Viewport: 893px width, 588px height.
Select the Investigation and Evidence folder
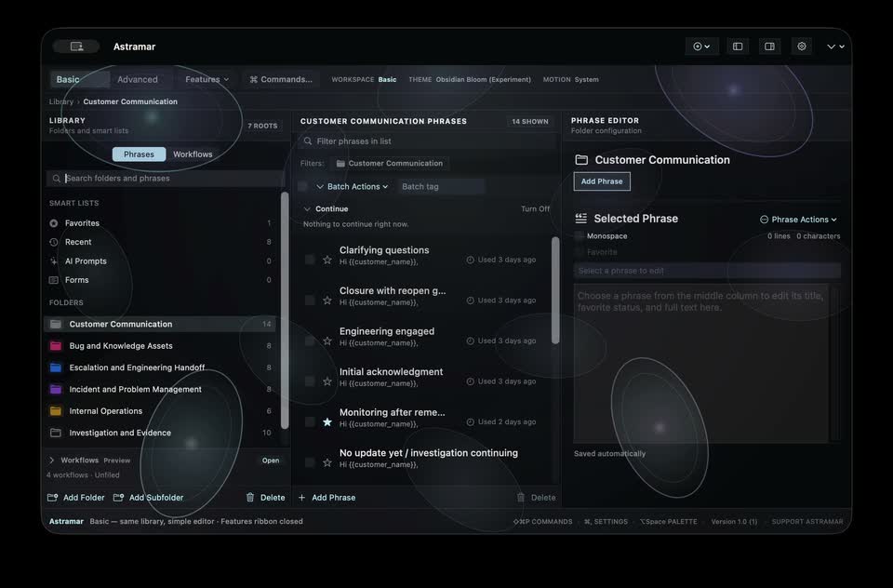[160, 433]
